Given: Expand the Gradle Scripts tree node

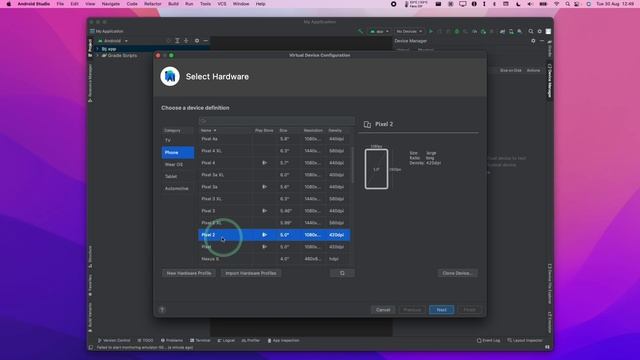Looking at the screenshot, I should (98, 56).
